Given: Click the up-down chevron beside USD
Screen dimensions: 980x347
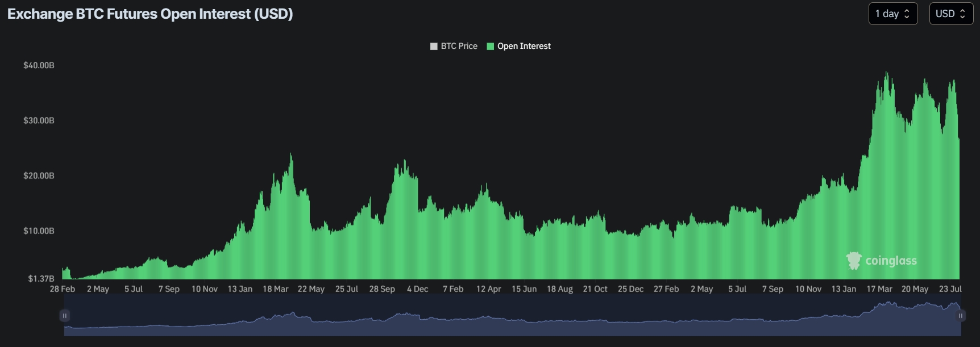Looking at the screenshot, I should coord(962,14).
